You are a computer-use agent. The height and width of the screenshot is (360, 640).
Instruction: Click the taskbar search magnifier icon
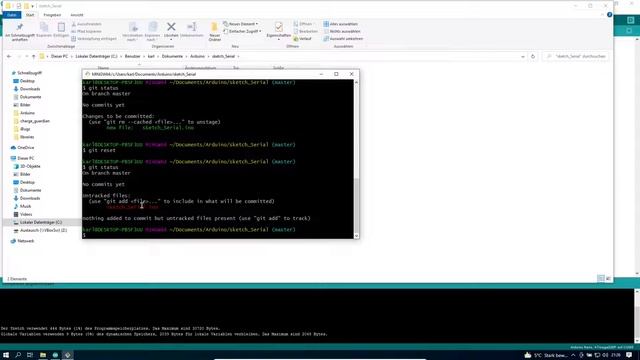click(x=18, y=355)
